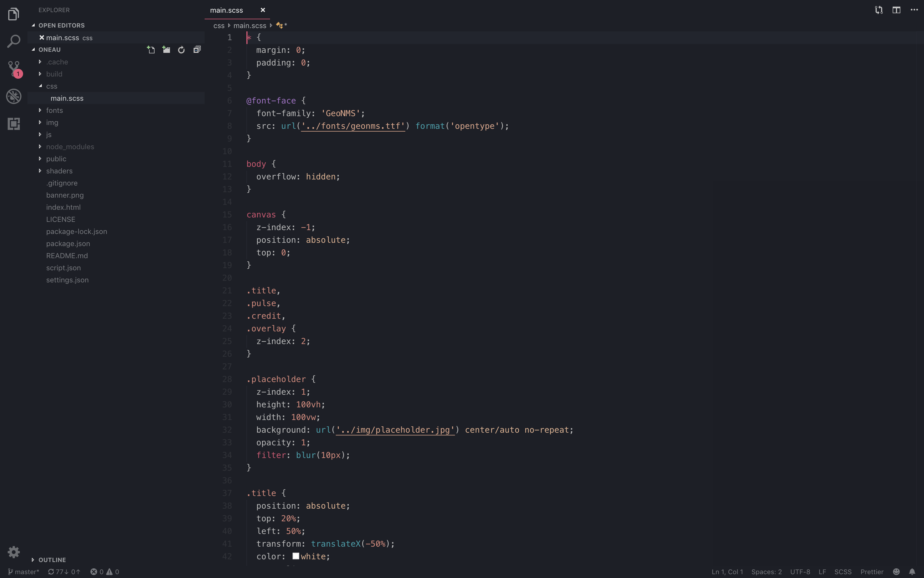Screen dimensions: 924x578
Task: Open the Explorer view in the activity bar
Action: click(14, 14)
